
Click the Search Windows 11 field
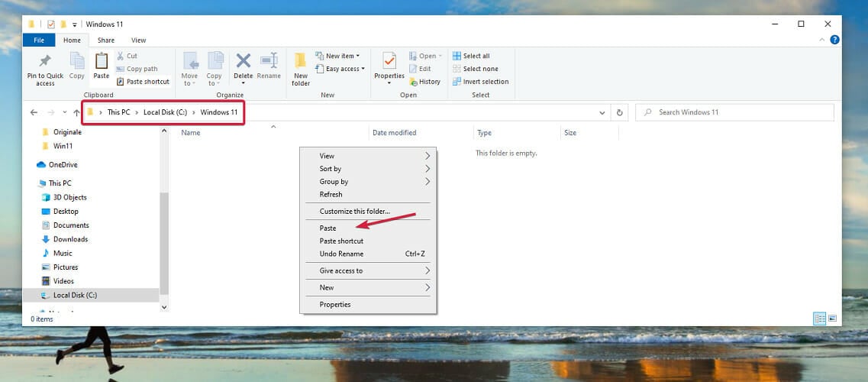(734, 112)
